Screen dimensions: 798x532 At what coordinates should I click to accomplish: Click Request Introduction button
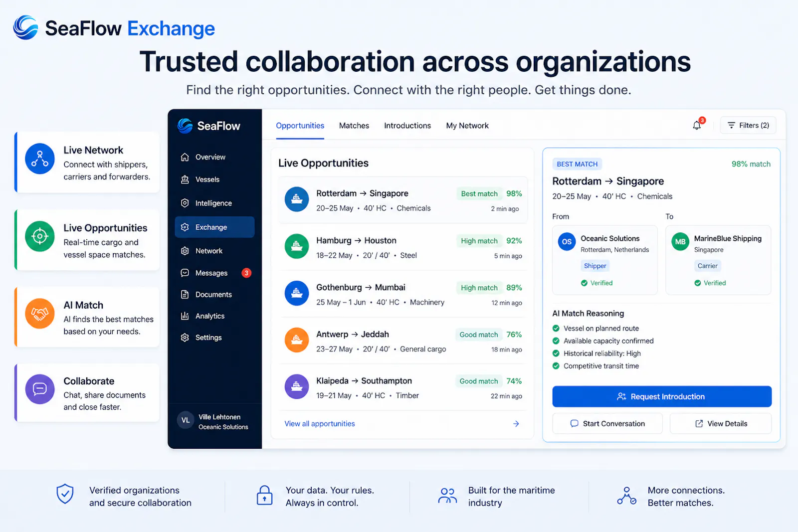(x=662, y=396)
